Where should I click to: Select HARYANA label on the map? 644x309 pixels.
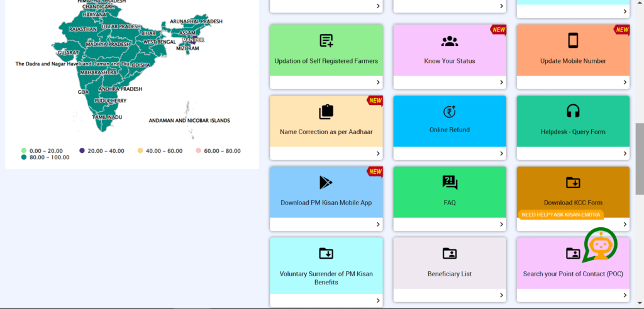click(x=94, y=14)
